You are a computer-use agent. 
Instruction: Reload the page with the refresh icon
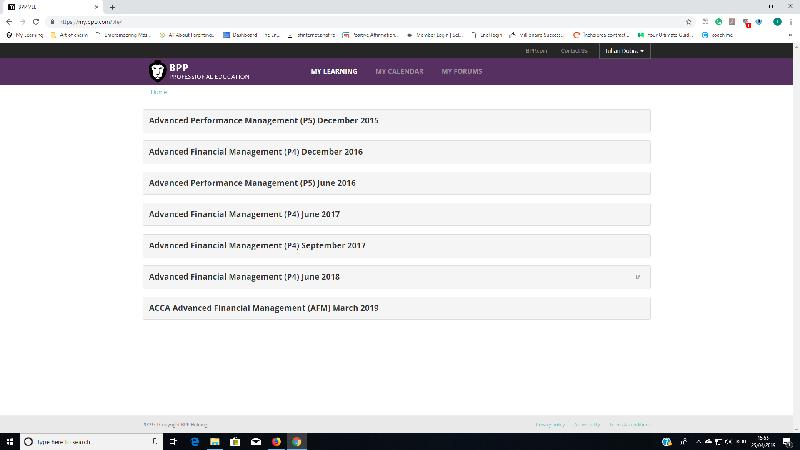coord(36,22)
